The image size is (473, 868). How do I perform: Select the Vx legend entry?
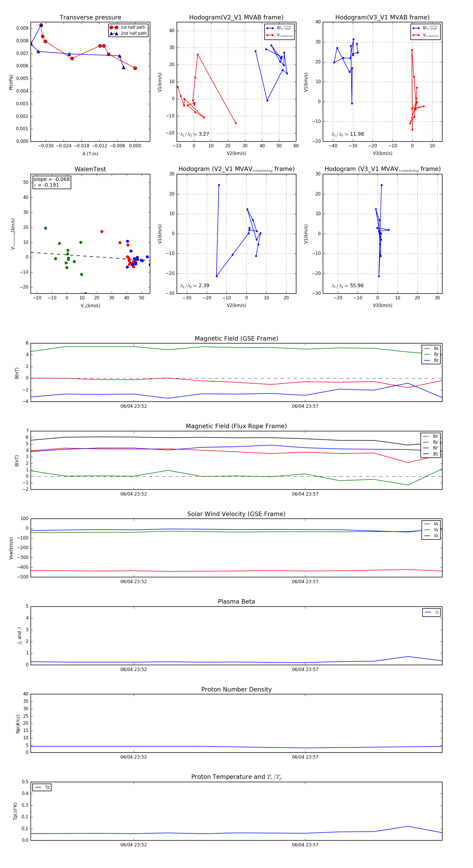click(431, 524)
